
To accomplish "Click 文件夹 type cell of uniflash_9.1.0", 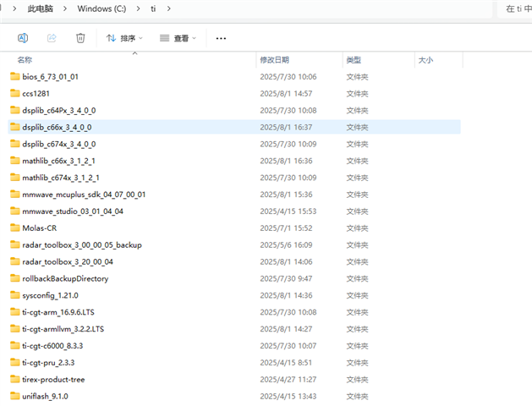I will [357, 397].
